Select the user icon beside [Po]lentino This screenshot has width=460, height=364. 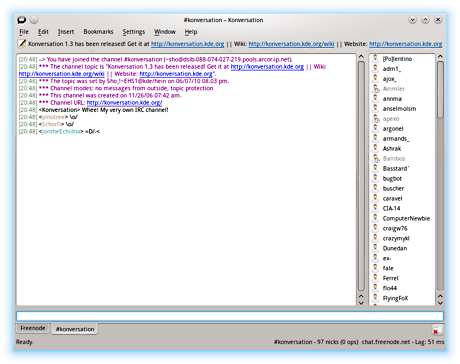[376, 59]
